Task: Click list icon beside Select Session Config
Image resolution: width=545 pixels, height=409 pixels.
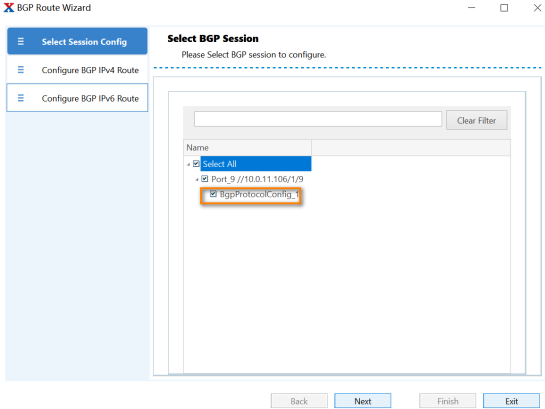Action: coord(21,41)
